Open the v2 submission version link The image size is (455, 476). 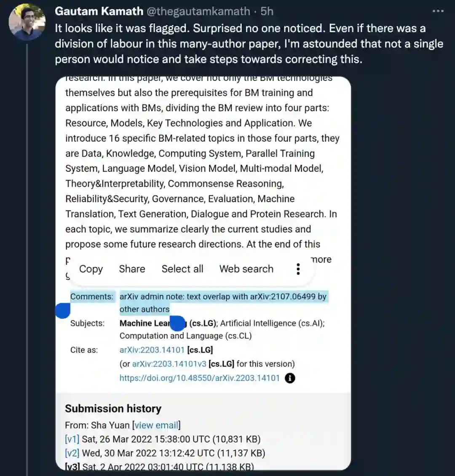72,453
